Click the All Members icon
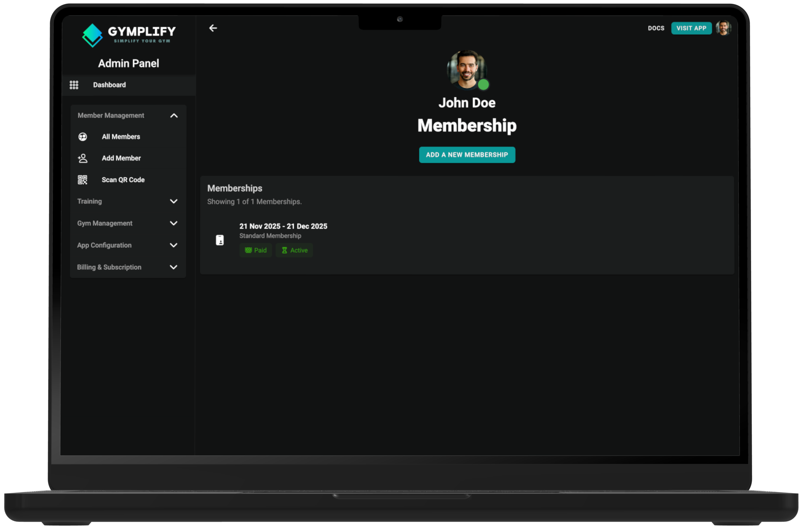The height and width of the screenshot is (532, 803). tap(83, 136)
